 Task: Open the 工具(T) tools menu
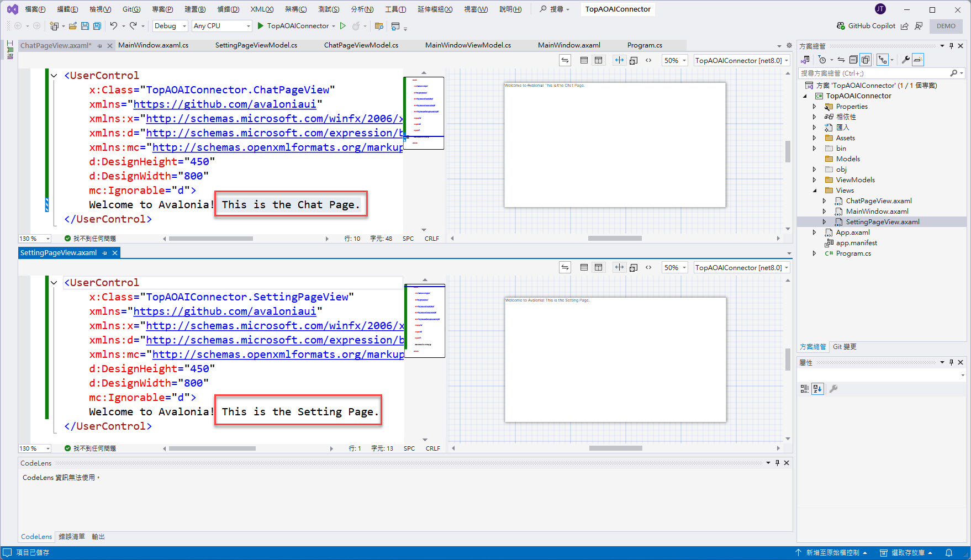click(x=395, y=9)
